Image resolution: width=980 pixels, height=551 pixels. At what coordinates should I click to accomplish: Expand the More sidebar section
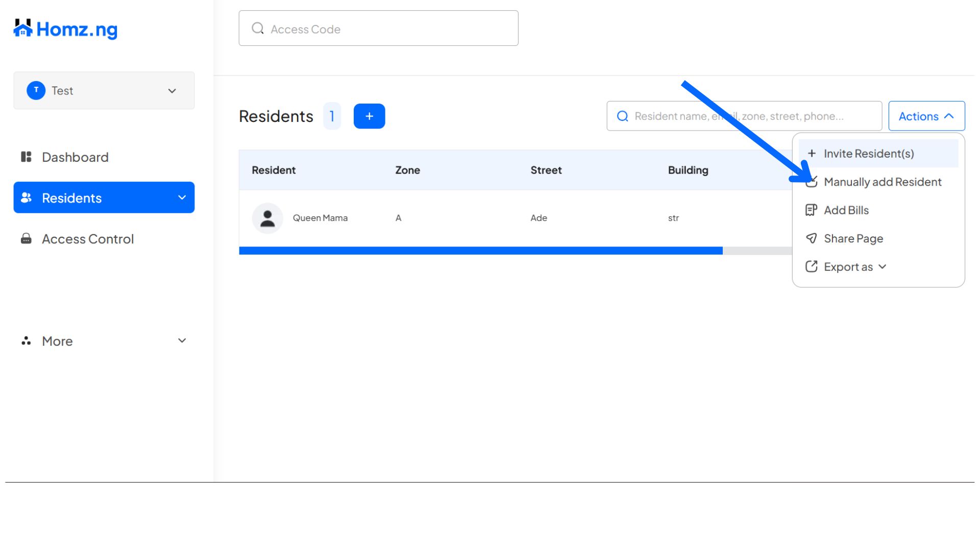click(104, 341)
